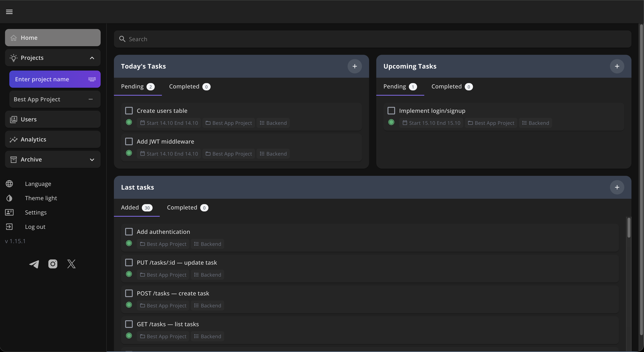
Task: Open the Analytics panel
Action: point(33,139)
